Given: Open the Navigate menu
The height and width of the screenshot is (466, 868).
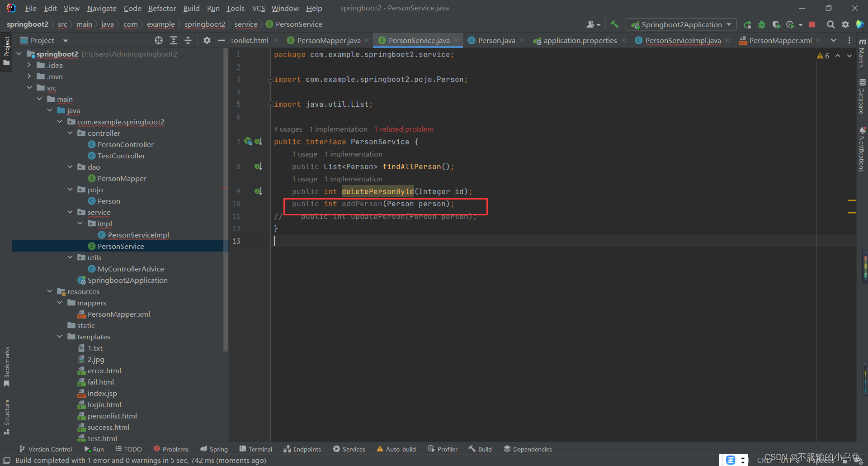Looking at the screenshot, I should (x=102, y=8).
